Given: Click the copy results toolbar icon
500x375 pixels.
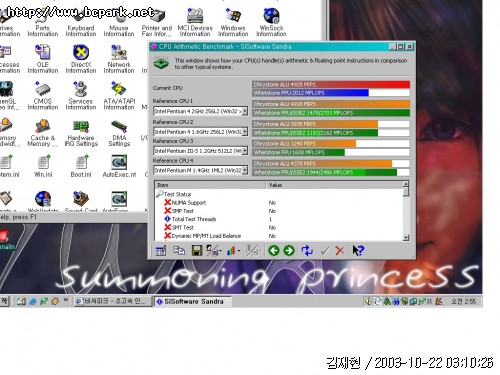Looking at the screenshot, I should (x=179, y=251).
